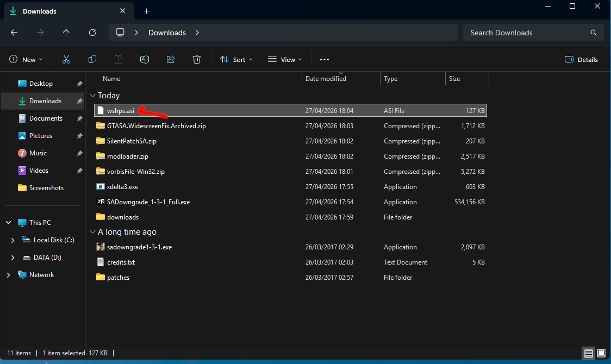Toggle the Details pane button
Viewport: 611px width, 364px height.
(x=581, y=60)
